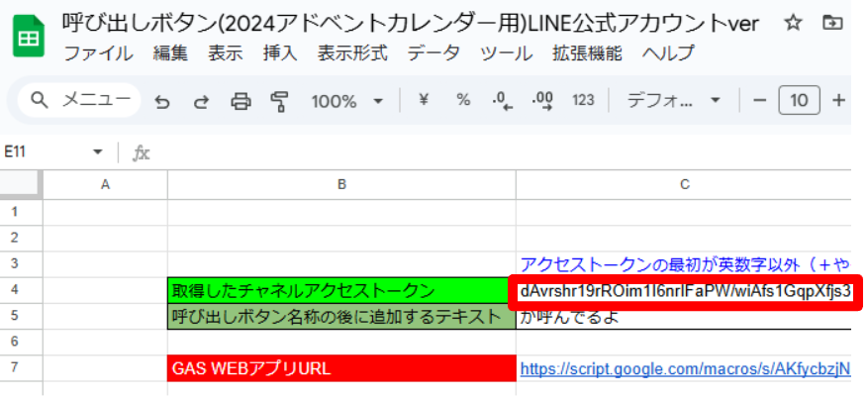Viewport: 868px width, 400px height.
Task: Increase font size with plus button
Action: coord(839,101)
